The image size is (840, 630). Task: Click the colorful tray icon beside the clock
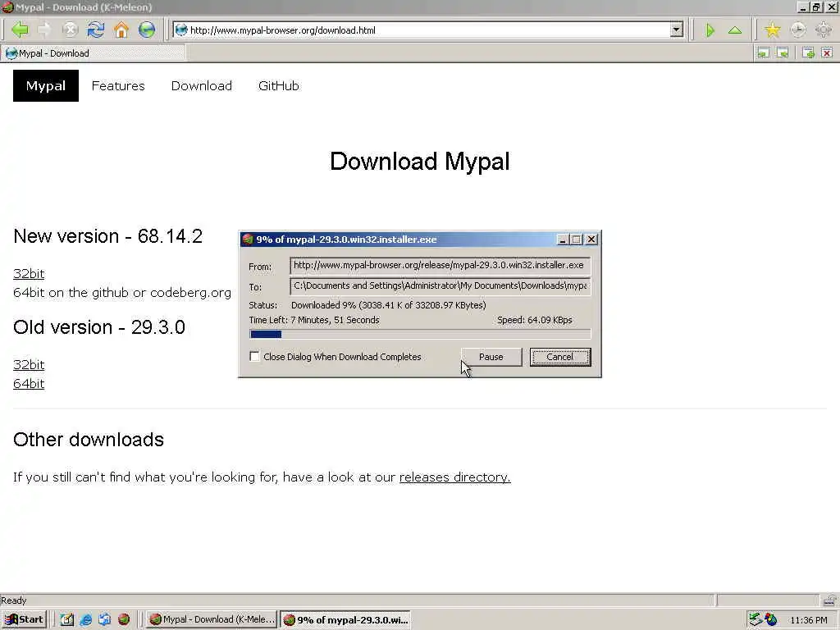click(771, 619)
